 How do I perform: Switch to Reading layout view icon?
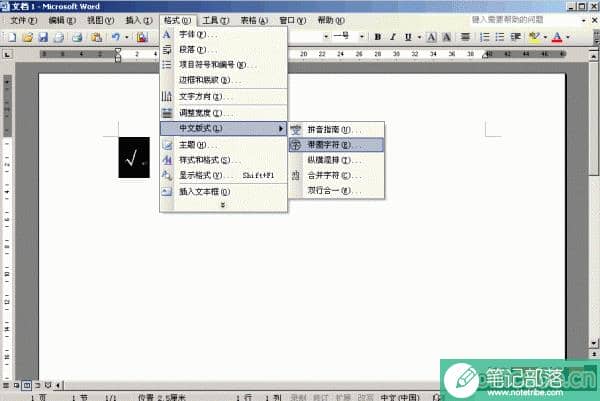(x=47, y=385)
